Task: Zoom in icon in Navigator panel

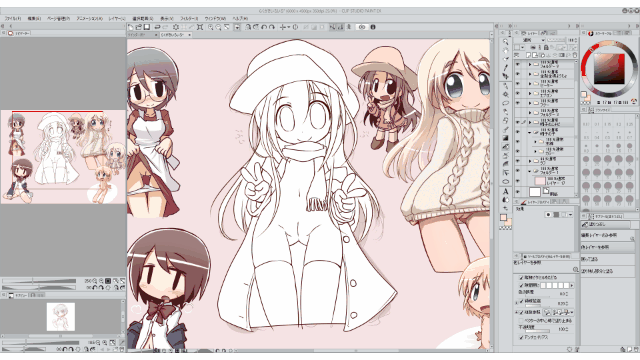Action: tap(101, 281)
